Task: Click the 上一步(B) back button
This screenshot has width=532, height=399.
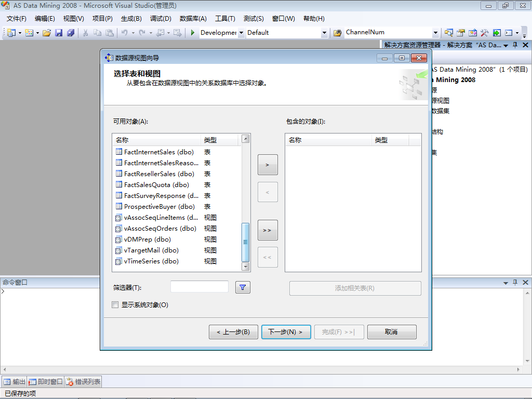Action: click(233, 332)
